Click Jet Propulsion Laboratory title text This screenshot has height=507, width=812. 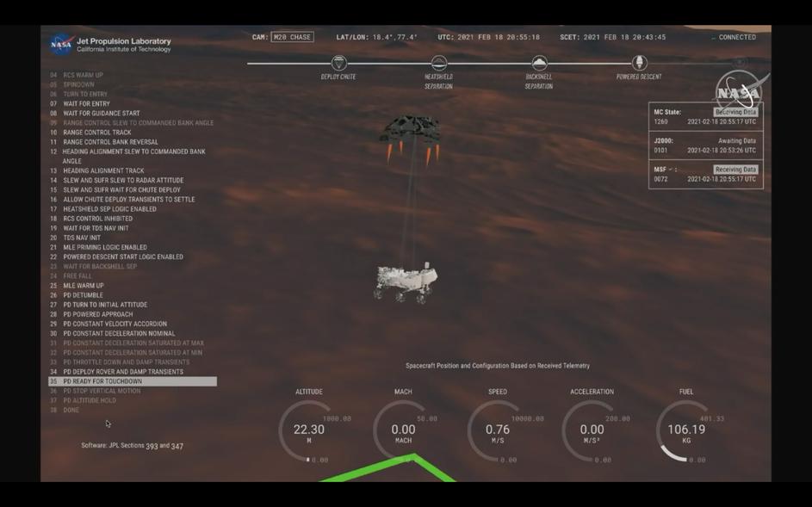tap(123, 41)
